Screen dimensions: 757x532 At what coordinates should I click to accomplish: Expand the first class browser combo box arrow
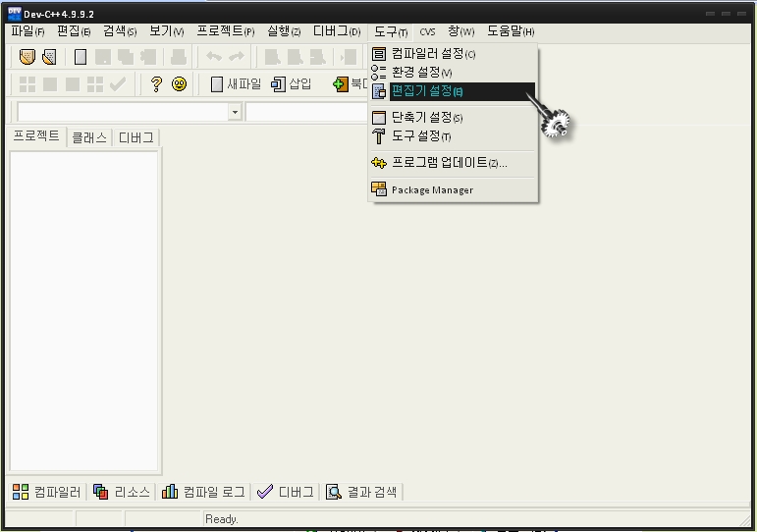(x=235, y=112)
